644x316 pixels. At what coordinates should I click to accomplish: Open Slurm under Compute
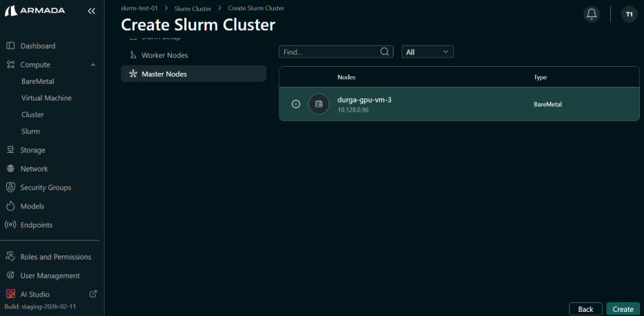[30, 131]
